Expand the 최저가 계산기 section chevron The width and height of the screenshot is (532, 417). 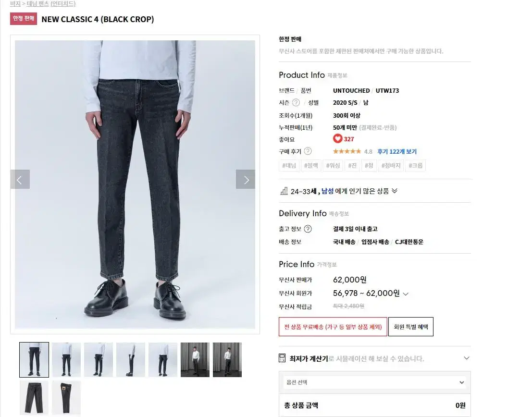pos(467,358)
